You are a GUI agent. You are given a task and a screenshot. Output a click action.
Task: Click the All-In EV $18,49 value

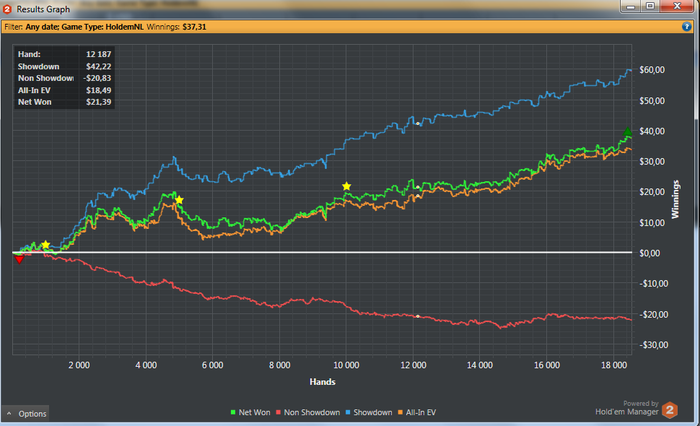pyautogui.click(x=99, y=90)
